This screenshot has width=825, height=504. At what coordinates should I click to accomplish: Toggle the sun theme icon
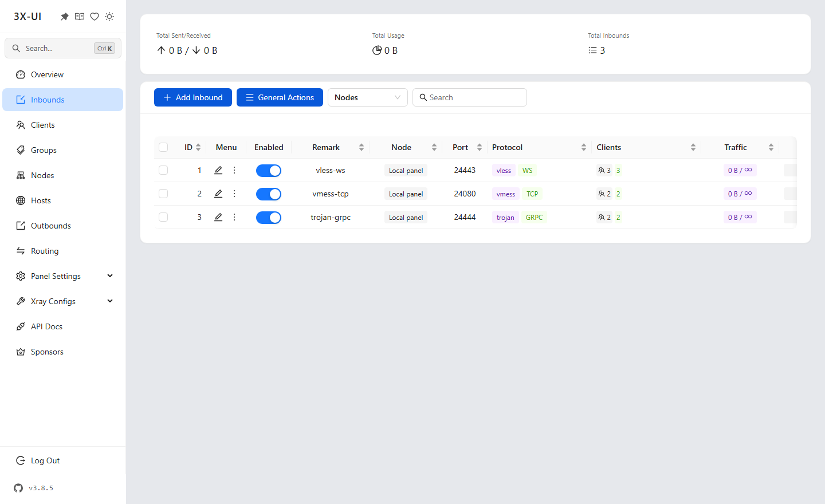109,17
